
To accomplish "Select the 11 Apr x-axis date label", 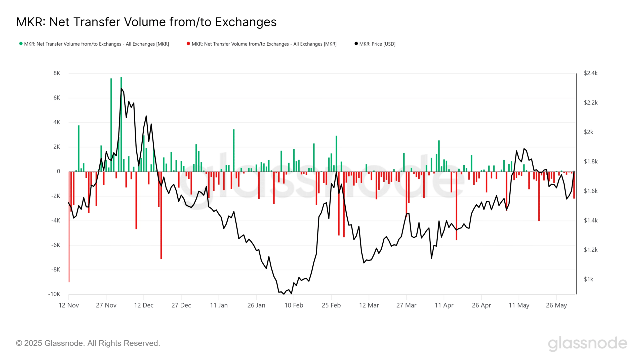I will [x=444, y=305].
